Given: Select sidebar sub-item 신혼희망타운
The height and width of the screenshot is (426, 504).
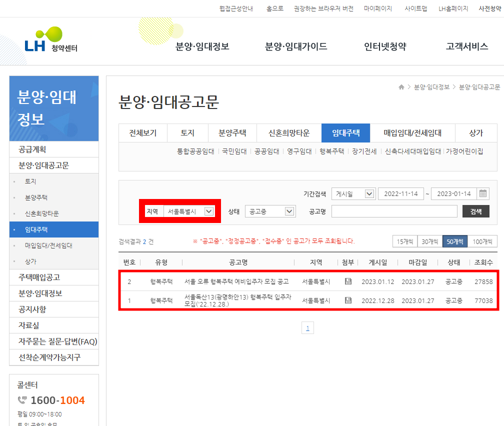Looking at the screenshot, I should coord(42,213).
